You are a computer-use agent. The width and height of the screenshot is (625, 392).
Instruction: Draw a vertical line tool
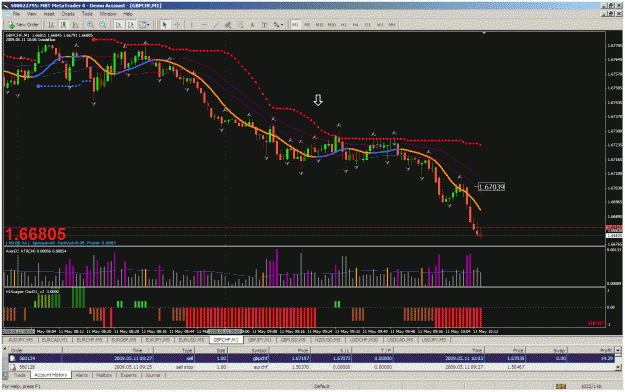tap(191, 25)
